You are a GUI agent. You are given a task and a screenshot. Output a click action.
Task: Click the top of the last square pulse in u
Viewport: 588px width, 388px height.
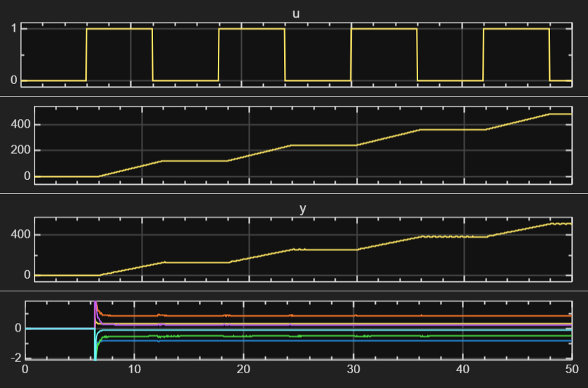(x=516, y=29)
